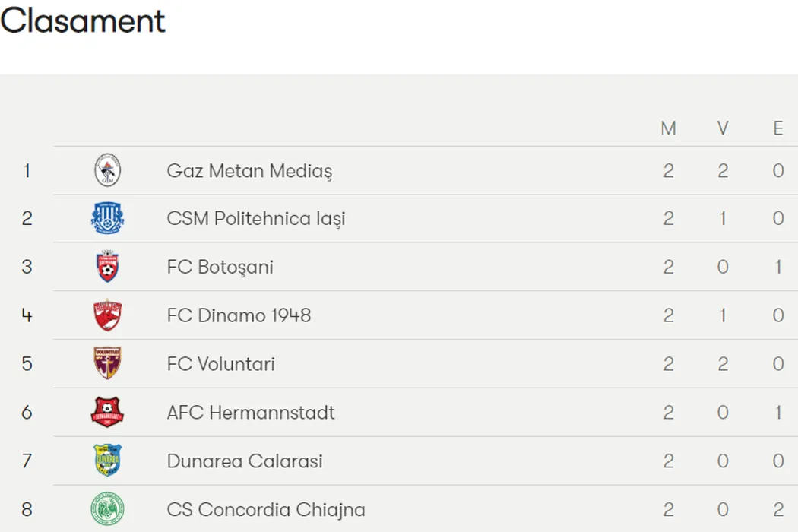The image size is (798, 532).
Task: Open the CSM Politehnica Iaşi team page
Action: pos(256,219)
